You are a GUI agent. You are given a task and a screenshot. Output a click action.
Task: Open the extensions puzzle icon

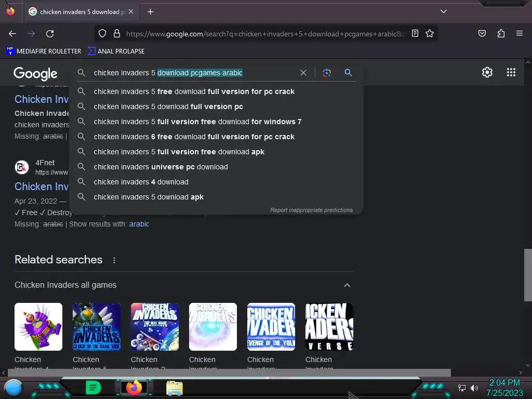coord(501,33)
